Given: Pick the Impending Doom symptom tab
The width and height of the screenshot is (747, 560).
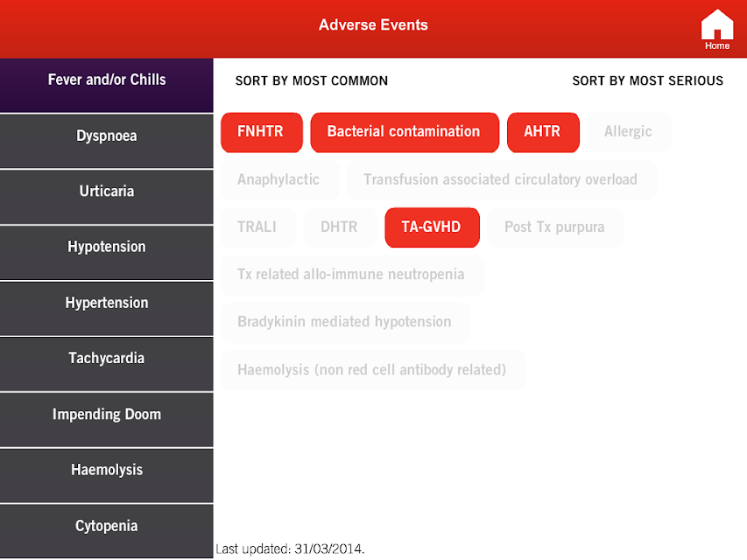Looking at the screenshot, I should [x=107, y=420].
